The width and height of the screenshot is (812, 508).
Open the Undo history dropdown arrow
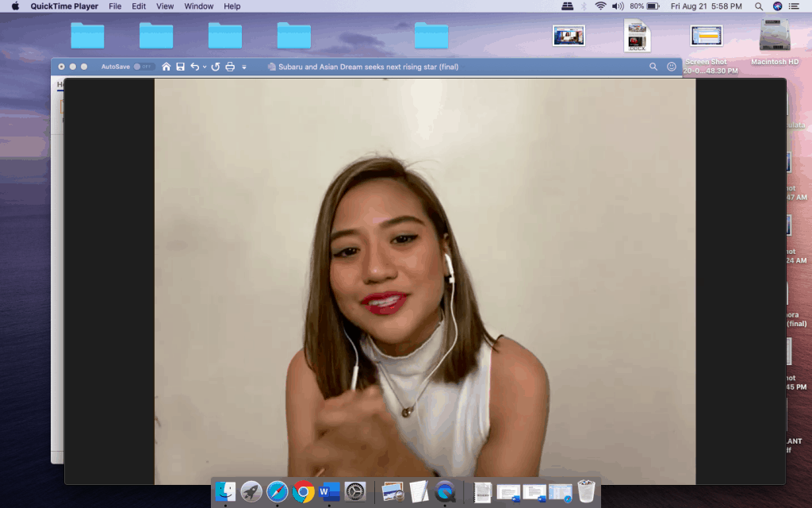(205, 67)
